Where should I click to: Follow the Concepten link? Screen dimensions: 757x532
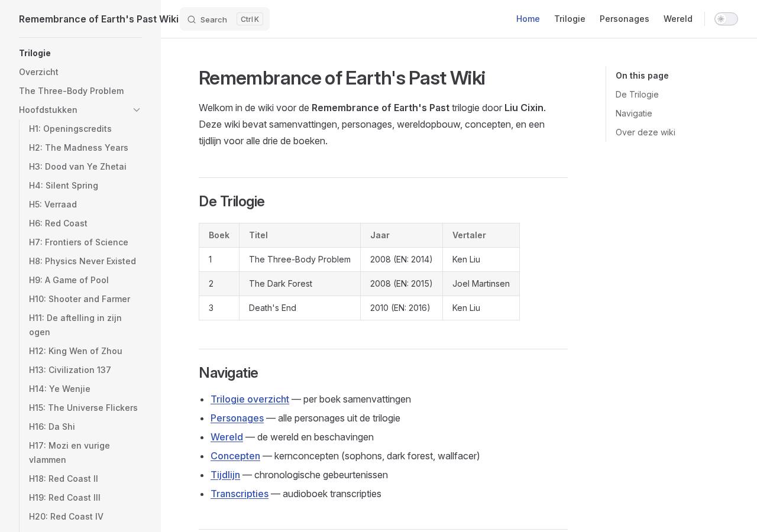point(235,456)
